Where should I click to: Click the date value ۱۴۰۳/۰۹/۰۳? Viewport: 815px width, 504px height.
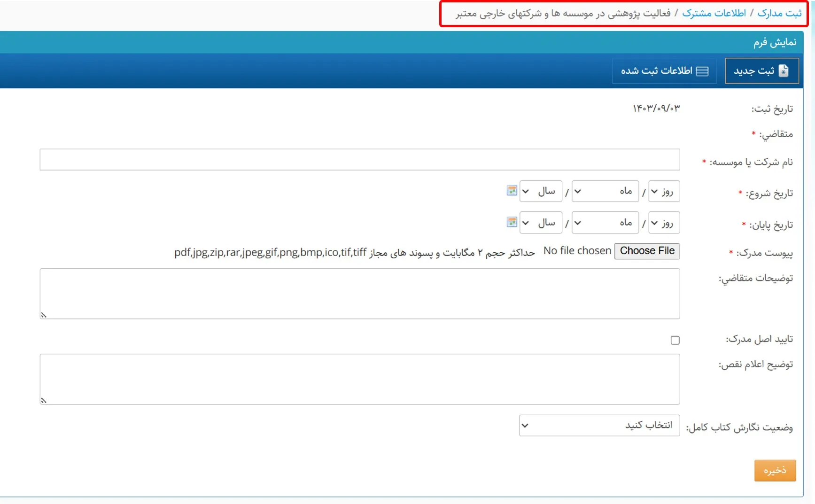point(656,109)
